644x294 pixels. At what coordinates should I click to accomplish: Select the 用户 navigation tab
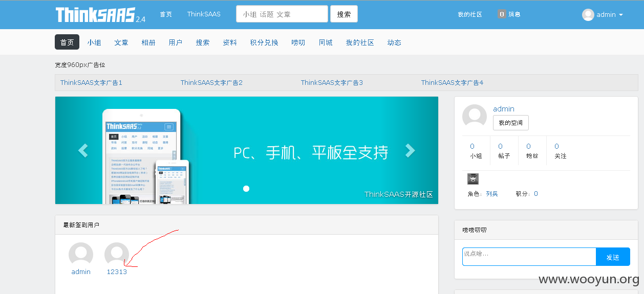[x=176, y=42]
